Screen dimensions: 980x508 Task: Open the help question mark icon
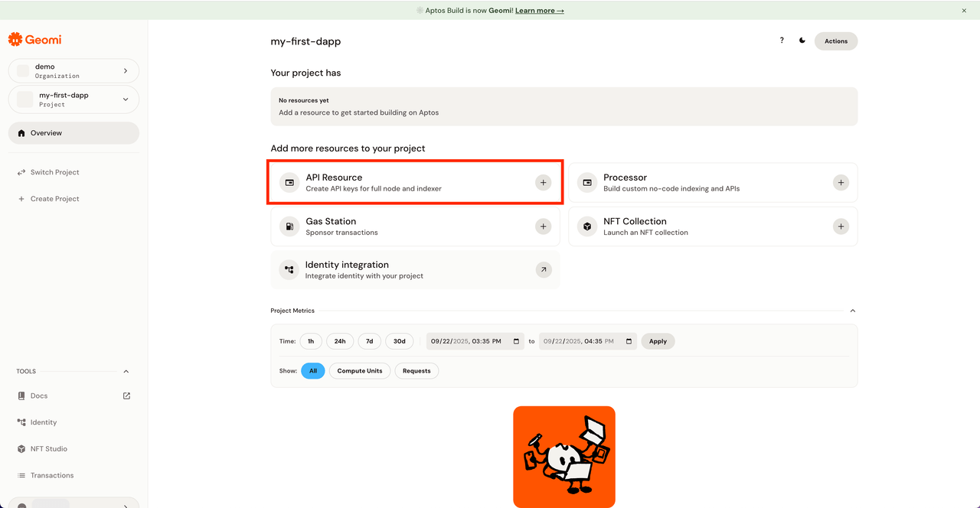(781, 41)
